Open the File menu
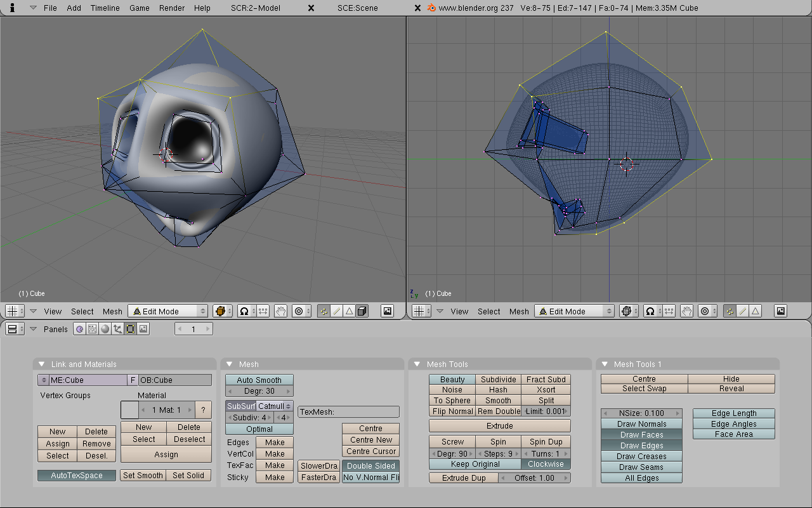Screen dimensions: 812x508 (x=50, y=8)
